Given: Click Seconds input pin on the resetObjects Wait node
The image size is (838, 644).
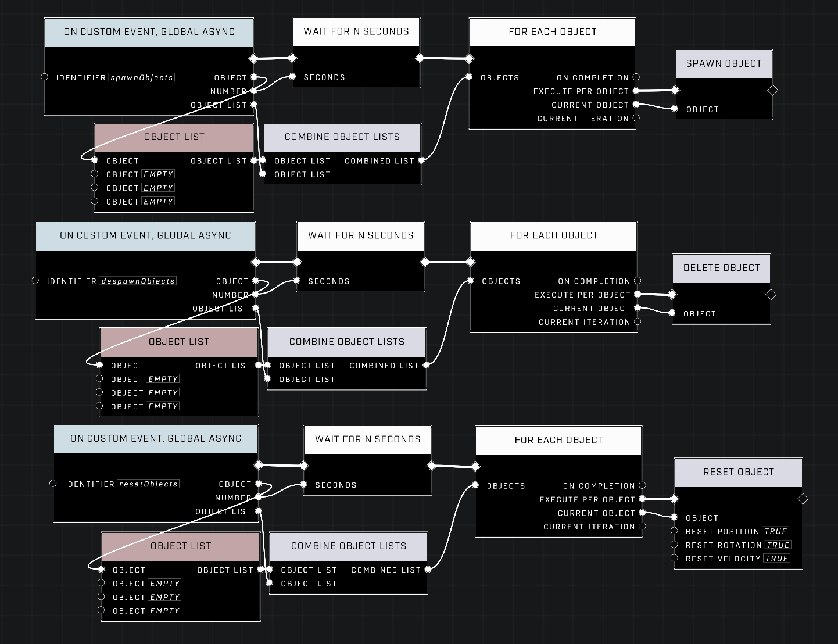Looking at the screenshot, I should (x=304, y=485).
